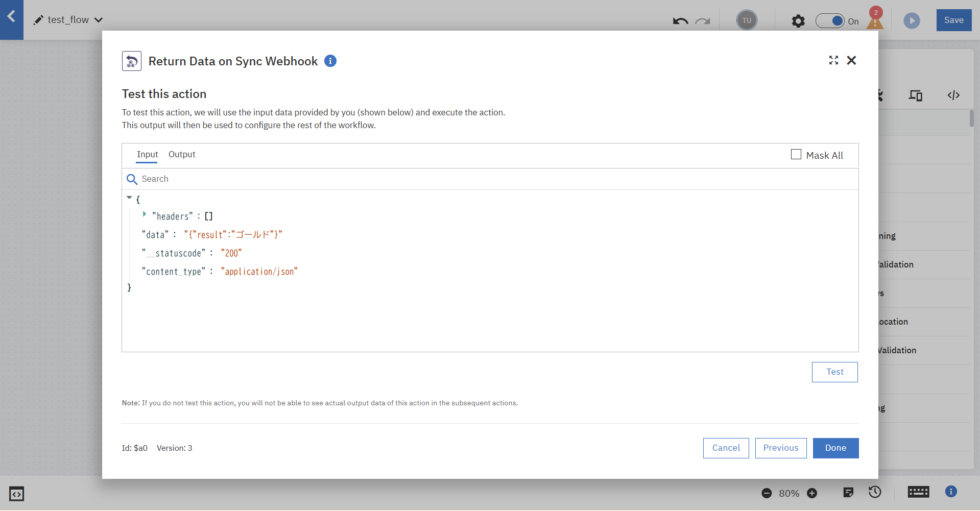Click into the Search field
This screenshot has width=980, height=511.
[490, 179]
